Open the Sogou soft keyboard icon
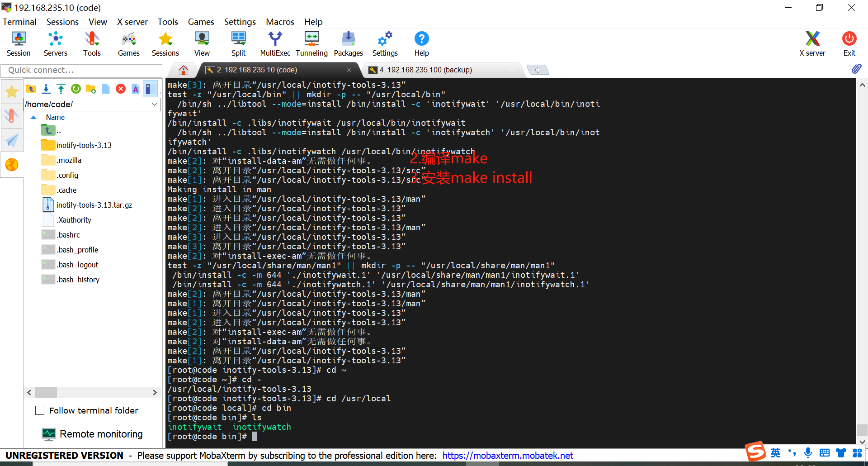The image size is (868, 466). coord(824,452)
